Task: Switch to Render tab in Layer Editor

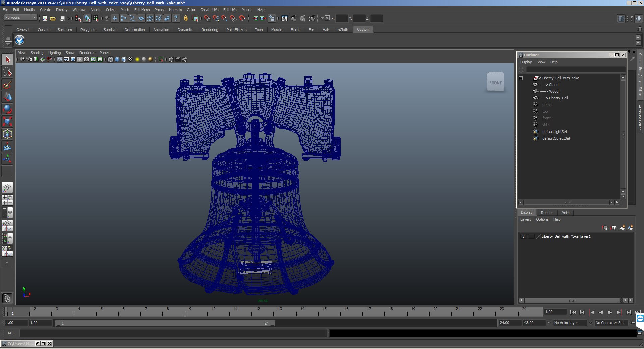Action: (547, 213)
